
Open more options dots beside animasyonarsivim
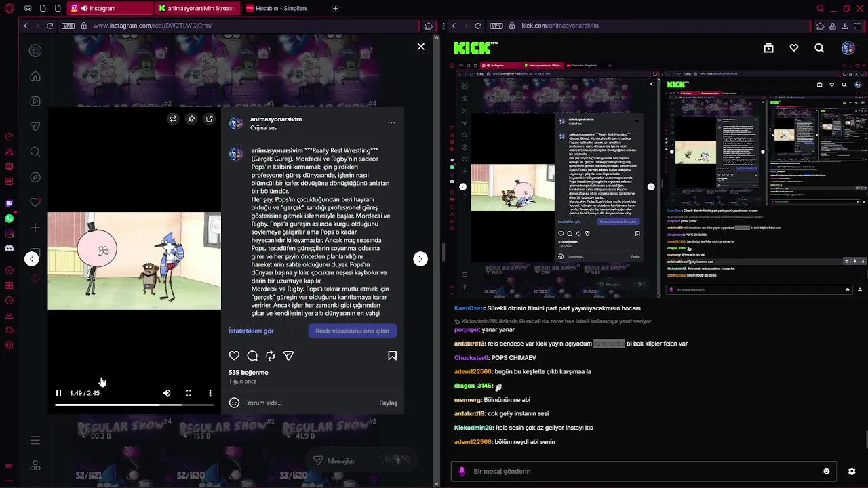(x=391, y=123)
